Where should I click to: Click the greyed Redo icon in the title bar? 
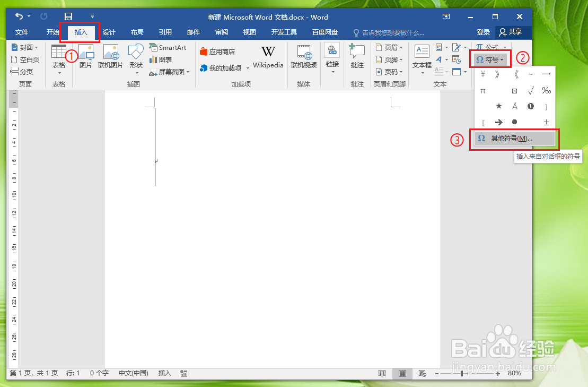[44, 16]
